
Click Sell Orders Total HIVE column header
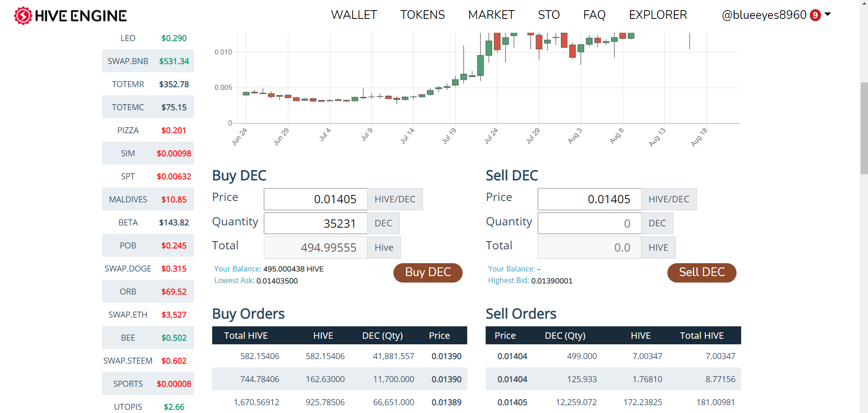[702, 336]
